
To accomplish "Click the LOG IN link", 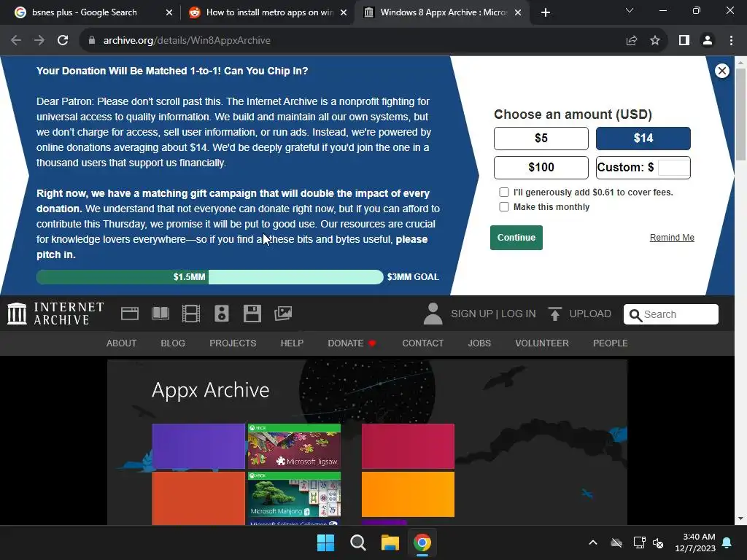I will click(x=519, y=314).
